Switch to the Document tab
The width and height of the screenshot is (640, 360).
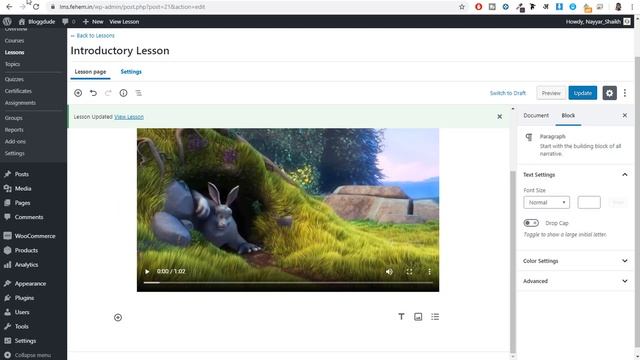[x=536, y=116]
